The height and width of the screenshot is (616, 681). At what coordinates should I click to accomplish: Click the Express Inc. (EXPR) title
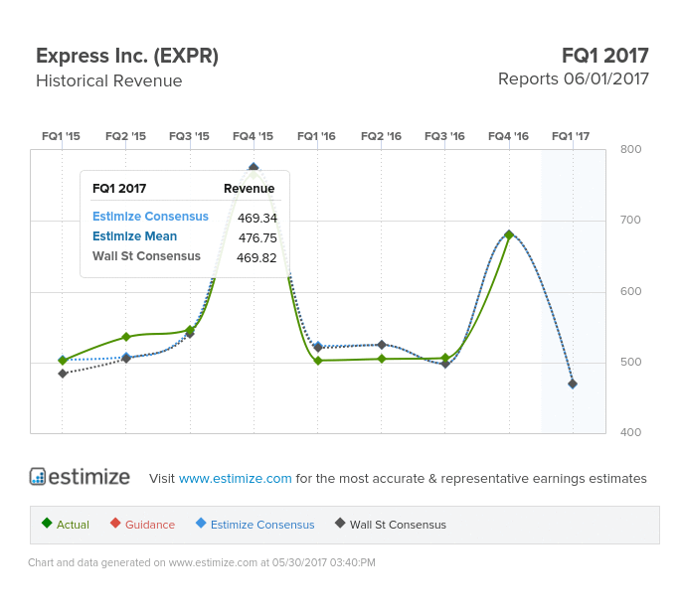pos(127,56)
